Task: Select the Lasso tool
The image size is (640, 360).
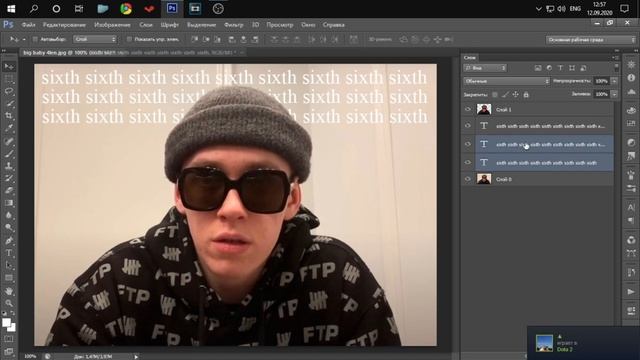Action: (9, 91)
